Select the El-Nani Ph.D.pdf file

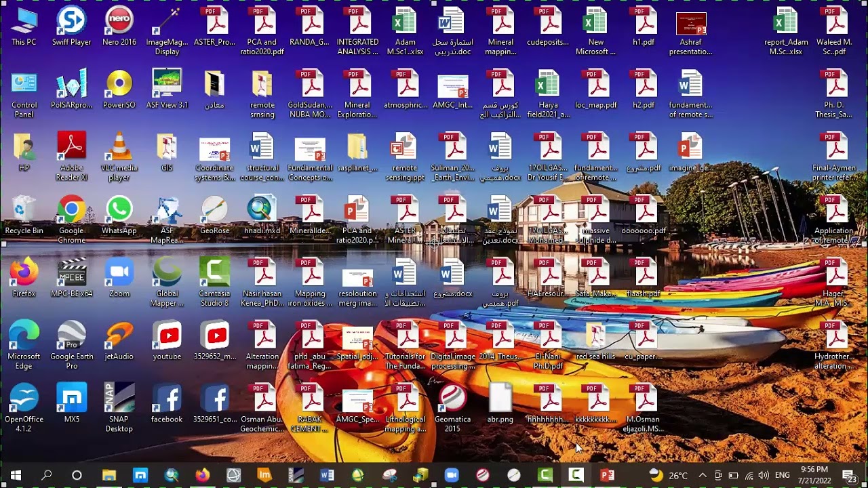[548, 346]
